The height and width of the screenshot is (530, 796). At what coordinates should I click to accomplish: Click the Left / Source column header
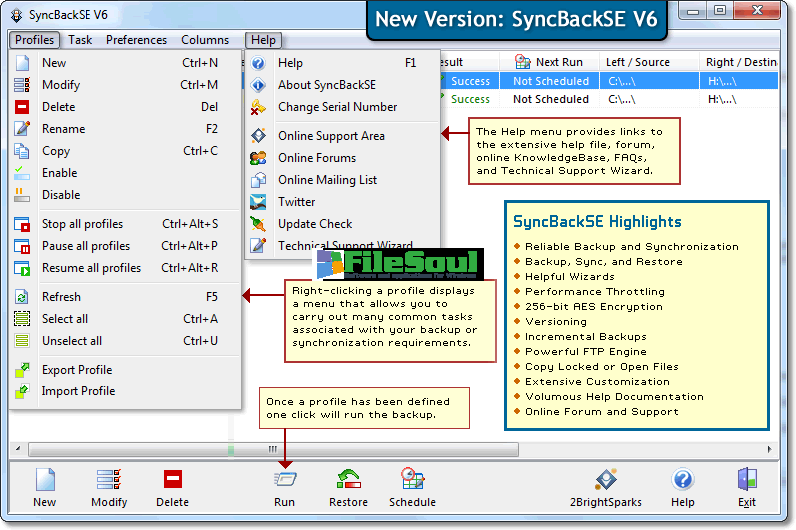pyautogui.click(x=649, y=62)
